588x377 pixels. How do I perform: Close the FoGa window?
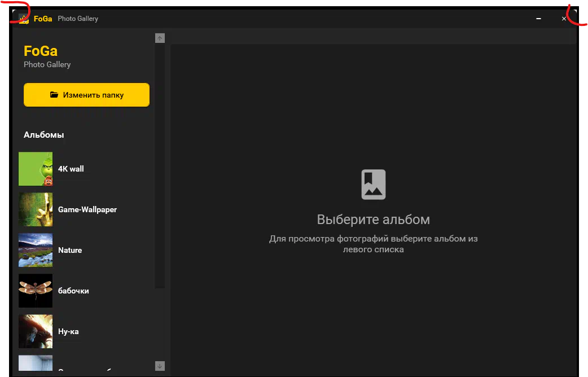click(564, 19)
